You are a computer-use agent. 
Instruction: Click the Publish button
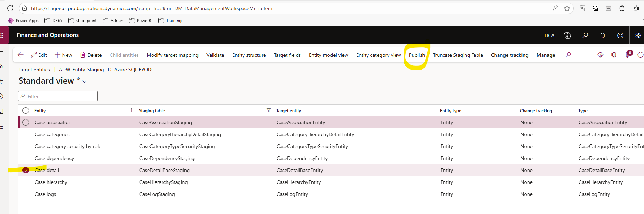pos(417,55)
